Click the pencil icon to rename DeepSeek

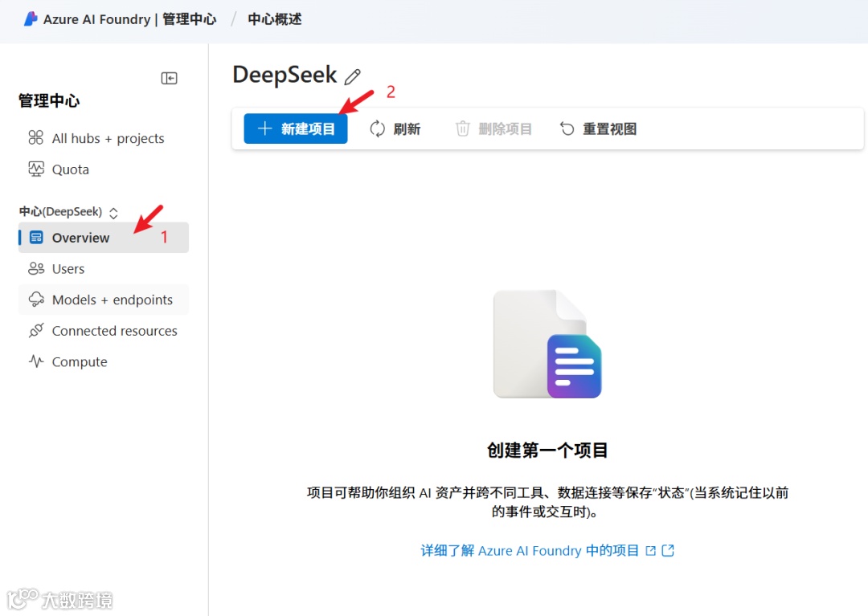[x=353, y=76]
